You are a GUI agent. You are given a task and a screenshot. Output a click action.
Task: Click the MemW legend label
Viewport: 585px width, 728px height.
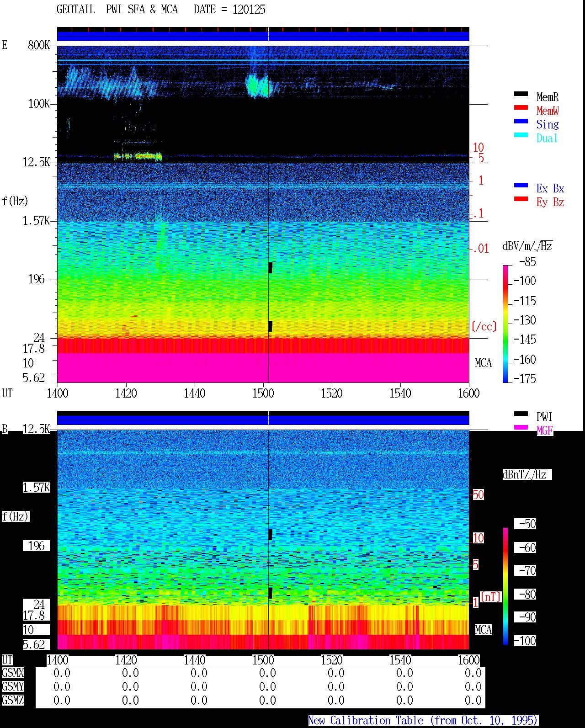pyautogui.click(x=548, y=111)
